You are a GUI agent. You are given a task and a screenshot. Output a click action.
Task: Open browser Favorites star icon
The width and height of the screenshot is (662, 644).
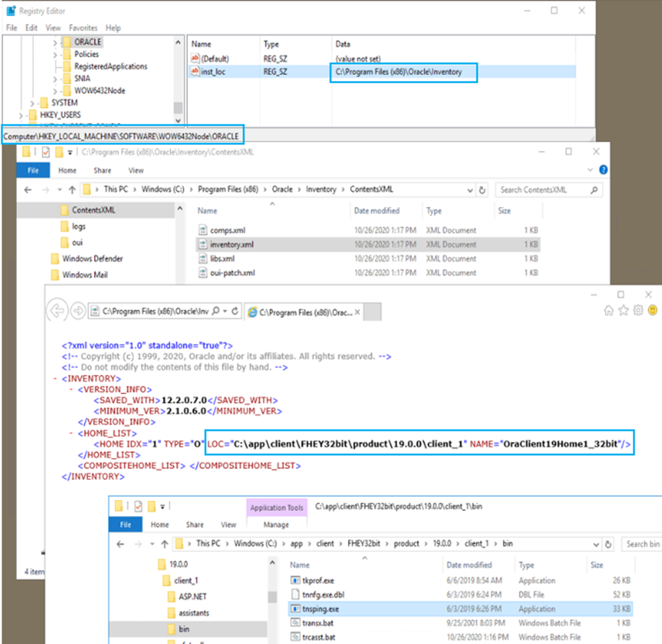[x=623, y=310]
